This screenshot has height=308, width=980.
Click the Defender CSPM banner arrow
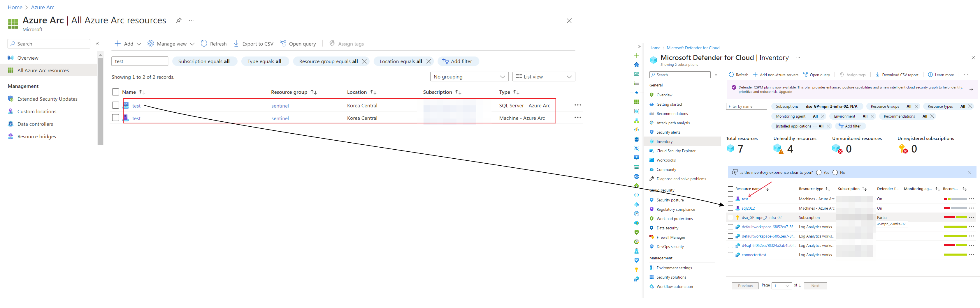coord(971,89)
